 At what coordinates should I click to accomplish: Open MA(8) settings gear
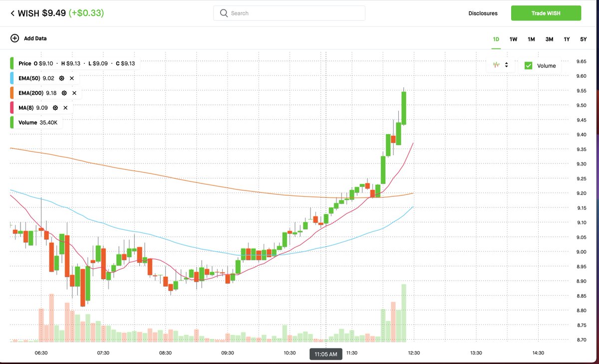[55, 108]
